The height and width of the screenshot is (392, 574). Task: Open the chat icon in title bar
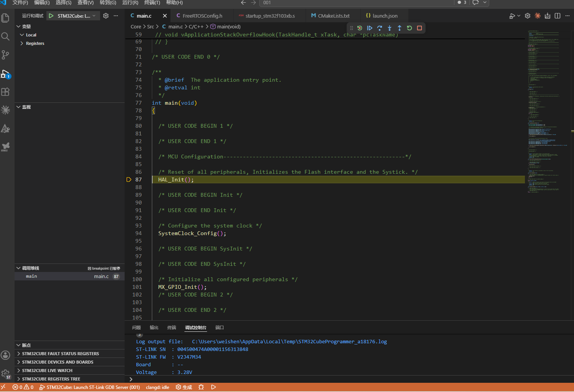pos(476,2)
